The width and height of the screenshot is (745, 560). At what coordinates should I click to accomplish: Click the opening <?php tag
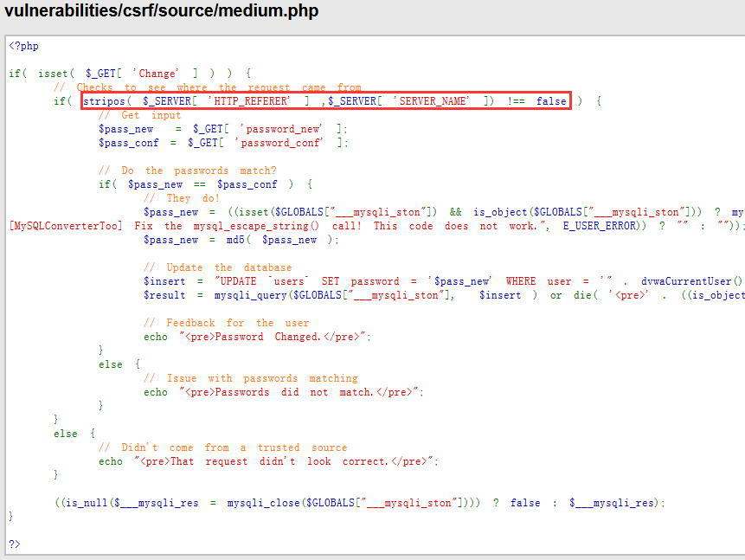[23, 46]
